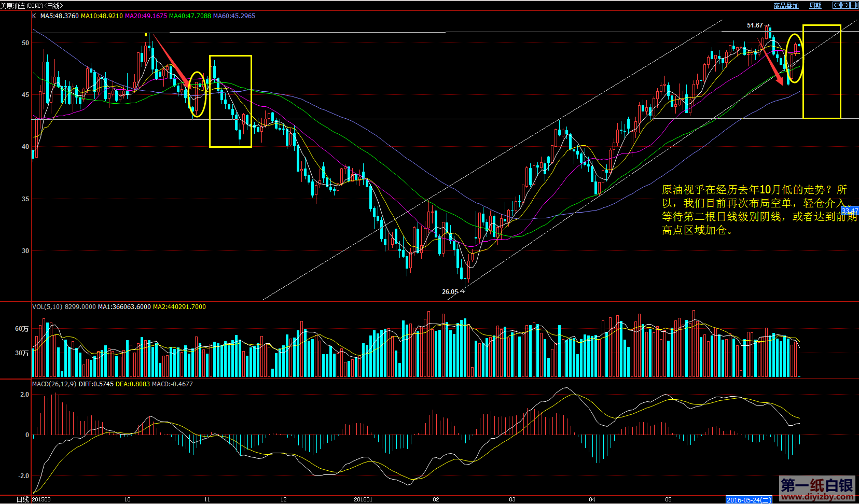Click the left arrow navigation icon
The width and height of the screenshot is (859, 504).
836,5
